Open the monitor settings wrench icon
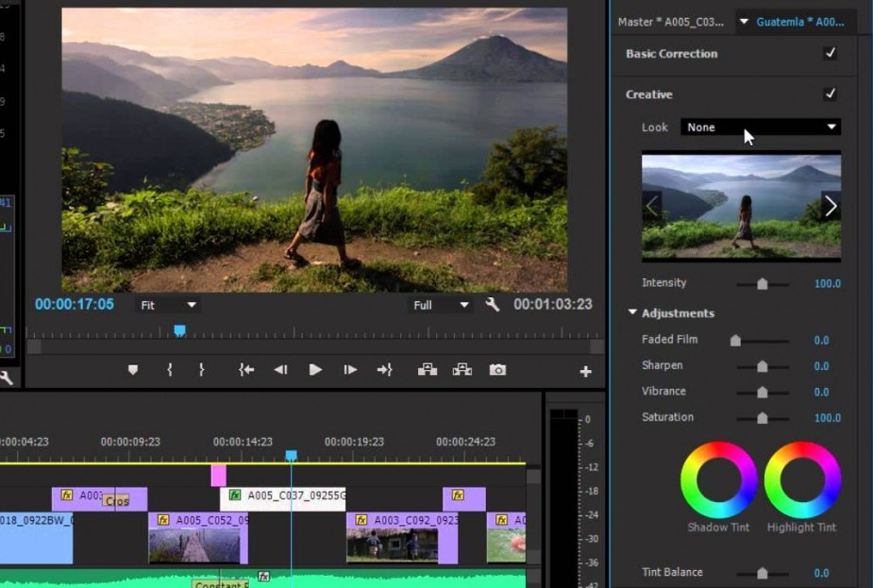 492,305
